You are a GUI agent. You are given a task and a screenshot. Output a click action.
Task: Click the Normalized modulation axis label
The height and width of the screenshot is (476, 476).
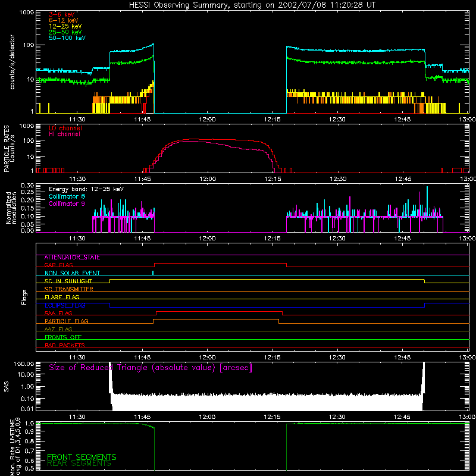click(x=11, y=208)
